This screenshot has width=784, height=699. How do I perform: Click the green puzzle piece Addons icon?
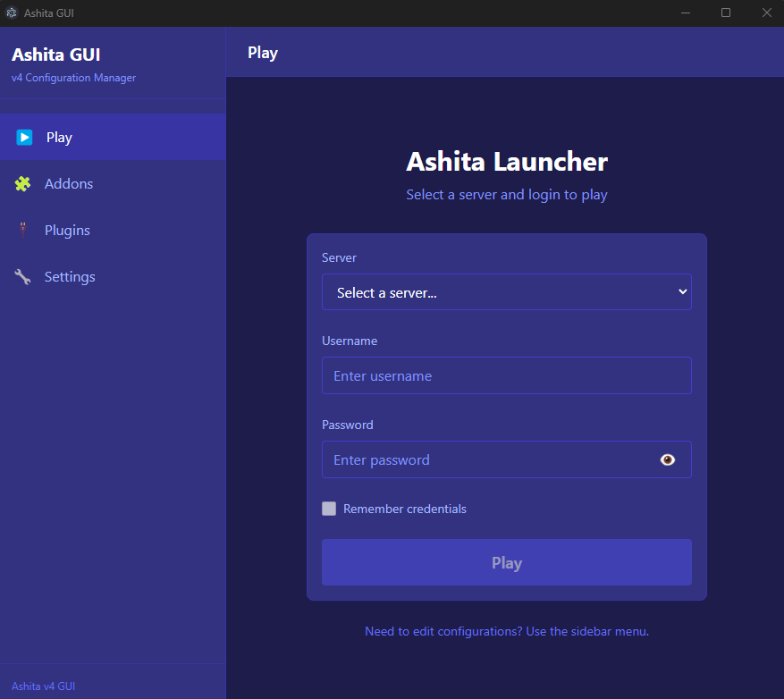point(23,184)
